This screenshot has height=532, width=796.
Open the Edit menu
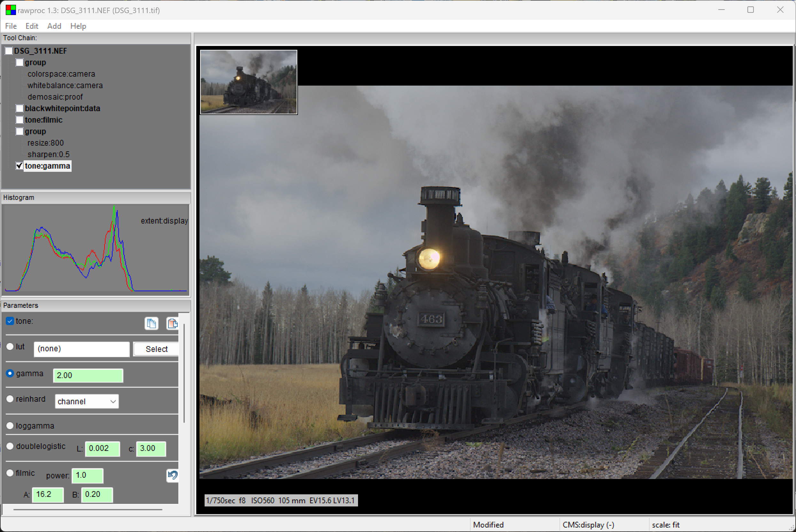click(x=32, y=26)
